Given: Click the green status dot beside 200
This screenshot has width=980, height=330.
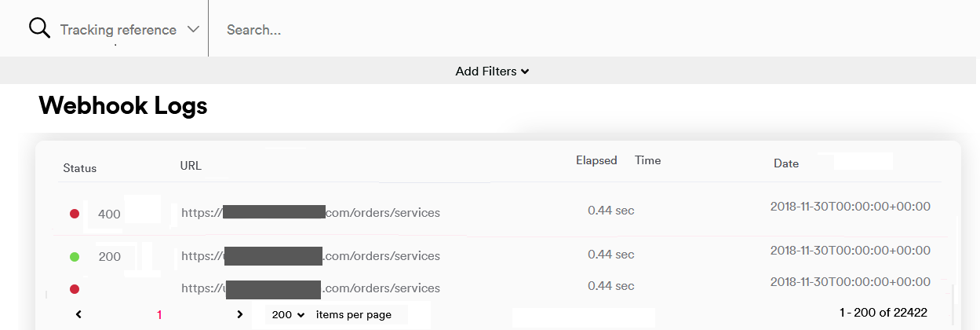Looking at the screenshot, I should tap(75, 256).
